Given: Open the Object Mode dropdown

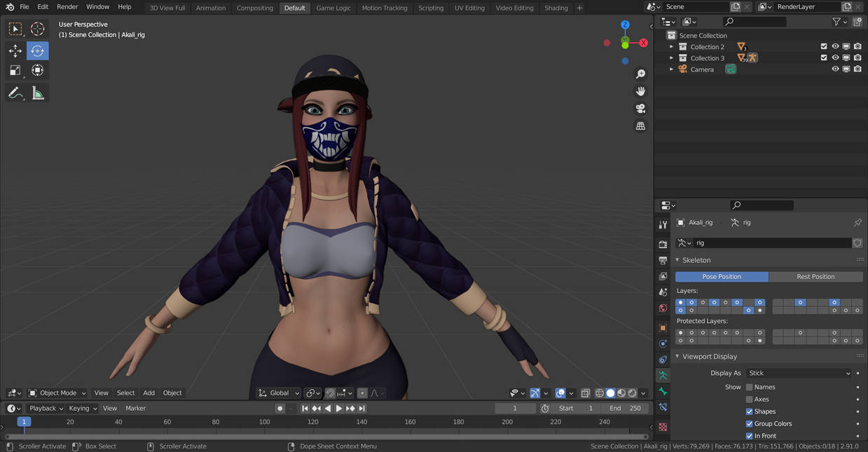Looking at the screenshot, I should pos(57,392).
